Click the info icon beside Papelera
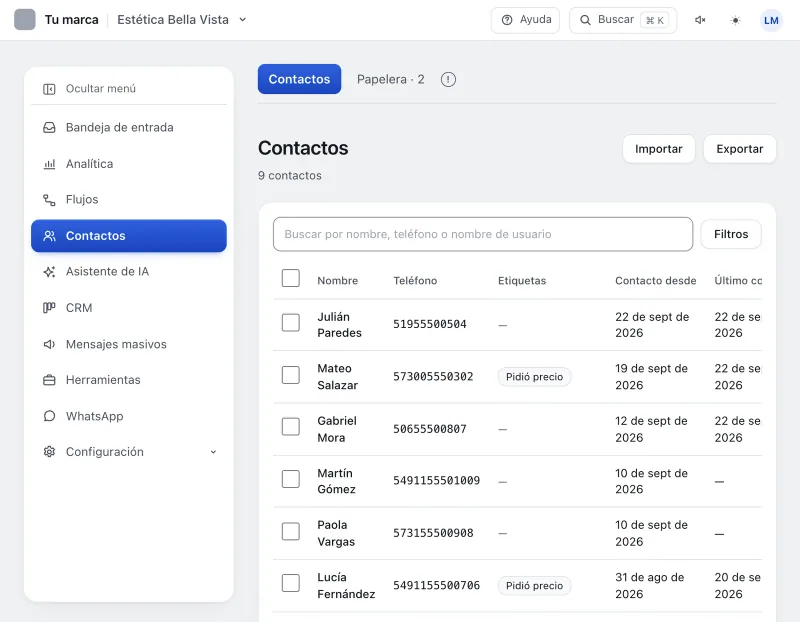 click(448, 80)
